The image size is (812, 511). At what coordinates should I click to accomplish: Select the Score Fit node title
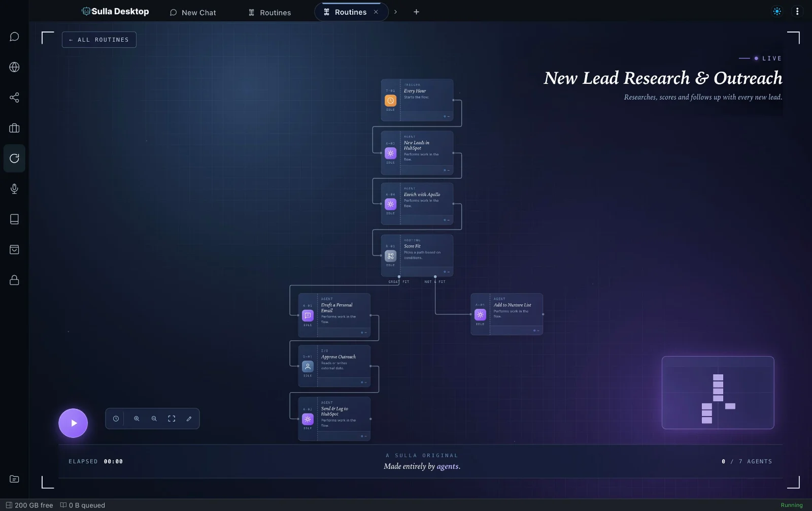coord(412,246)
